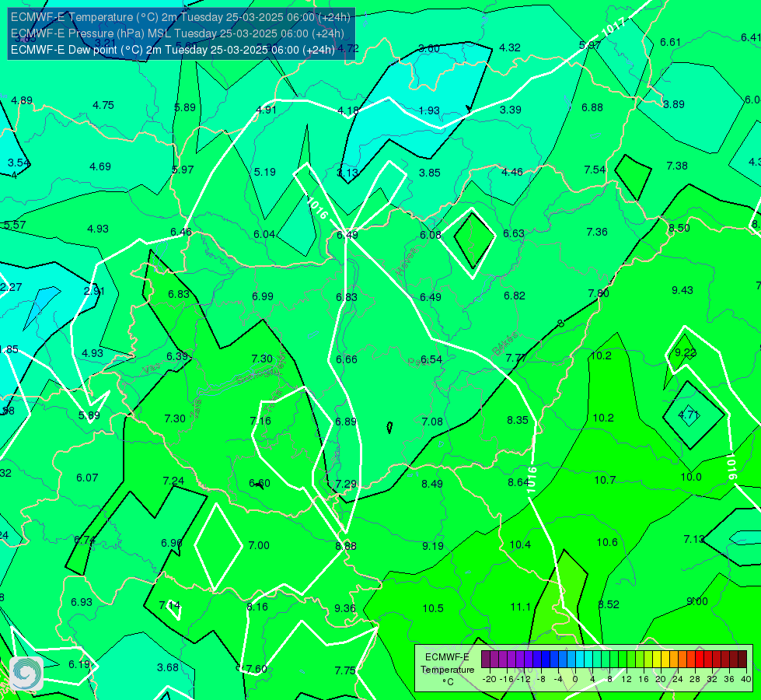Click the dew point value 6.54
This screenshot has width=761, height=700.
point(431,359)
